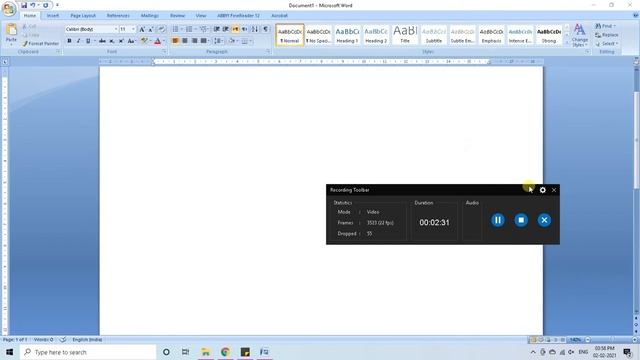Open the font size dropdown

(x=133, y=29)
